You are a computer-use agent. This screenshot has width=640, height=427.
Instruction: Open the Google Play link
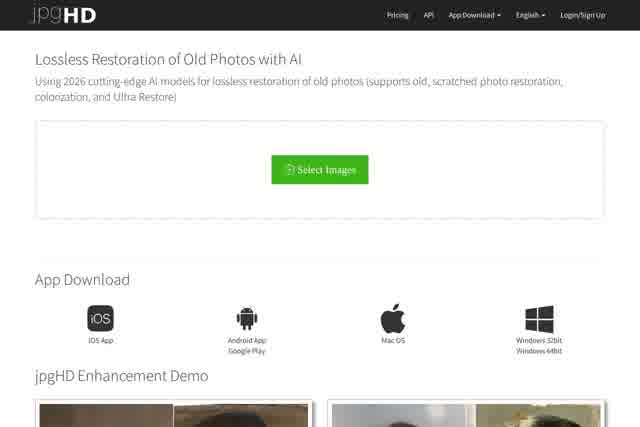pyautogui.click(x=247, y=351)
